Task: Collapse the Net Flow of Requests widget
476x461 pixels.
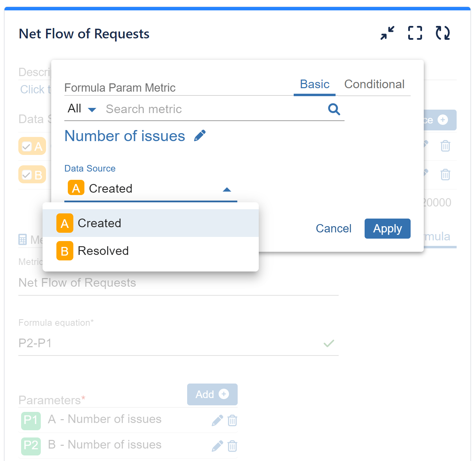Action: pyautogui.click(x=387, y=33)
